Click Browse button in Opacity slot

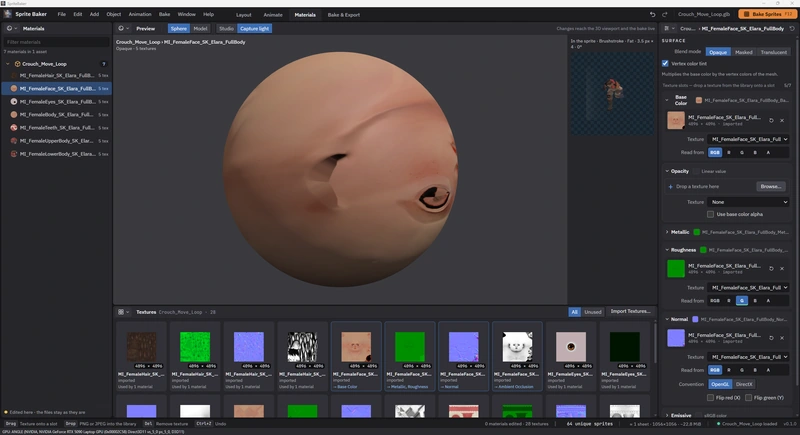(770, 186)
